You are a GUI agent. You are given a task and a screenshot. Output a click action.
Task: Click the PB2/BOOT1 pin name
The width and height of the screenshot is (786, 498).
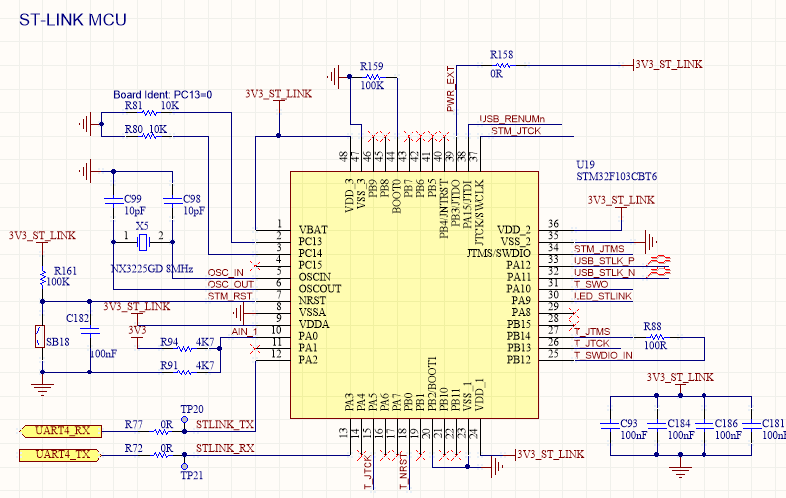pos(432,384)
